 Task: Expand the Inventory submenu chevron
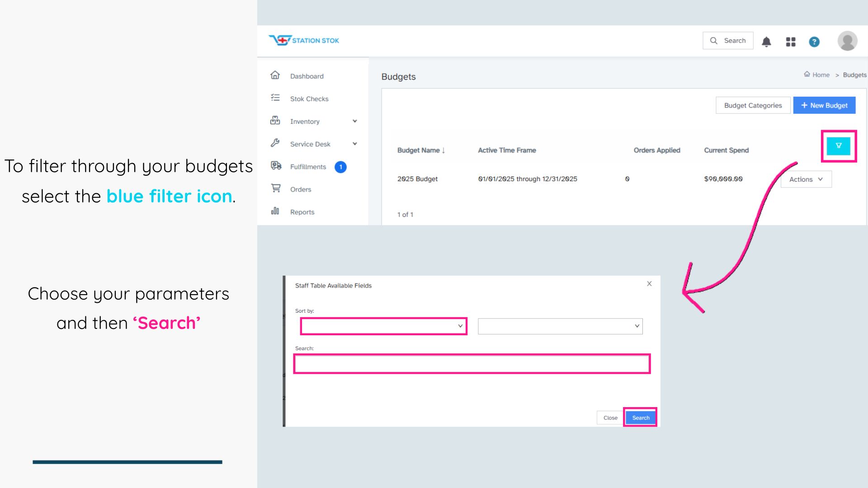(x=355, y=121)
